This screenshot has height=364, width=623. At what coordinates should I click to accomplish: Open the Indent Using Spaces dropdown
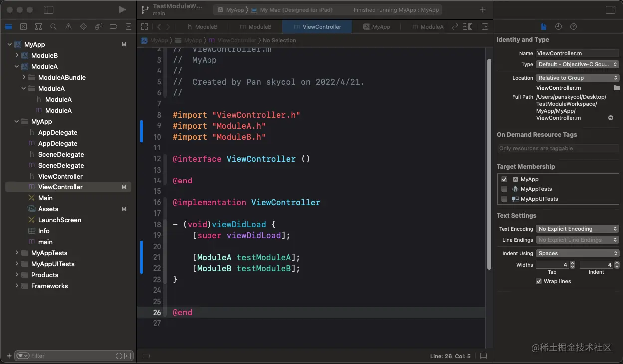[578, 253]
